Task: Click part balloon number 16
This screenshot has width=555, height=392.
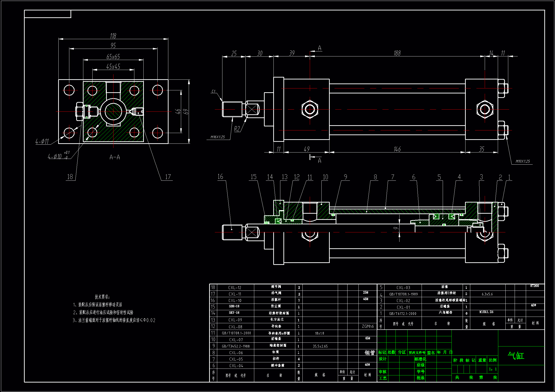Action: pos(220,177)
